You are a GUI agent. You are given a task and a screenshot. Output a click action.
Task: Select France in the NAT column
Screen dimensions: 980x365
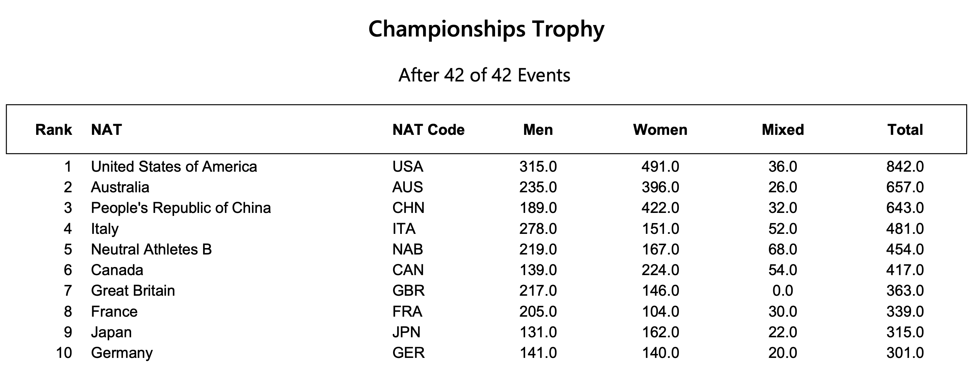click(114, 312)
